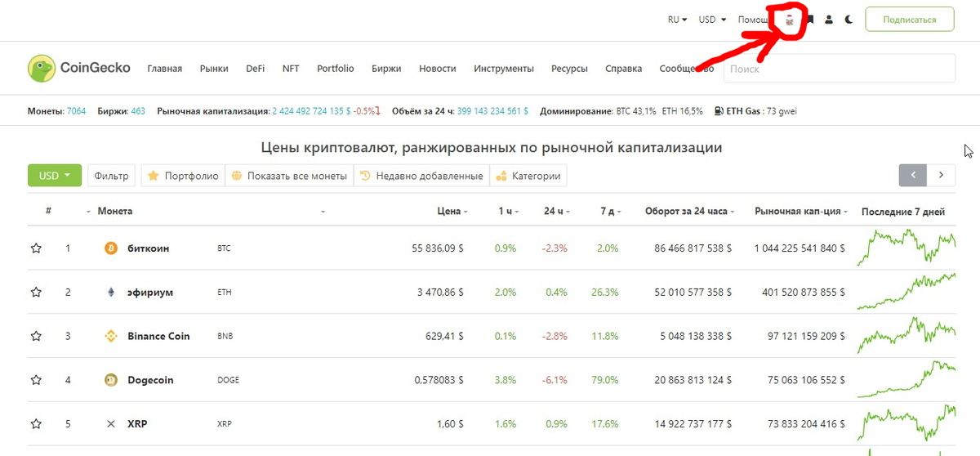Sort by Рыночная кап-ция column
The width and height of the screenshot is (980, 456).
[802, 211]
